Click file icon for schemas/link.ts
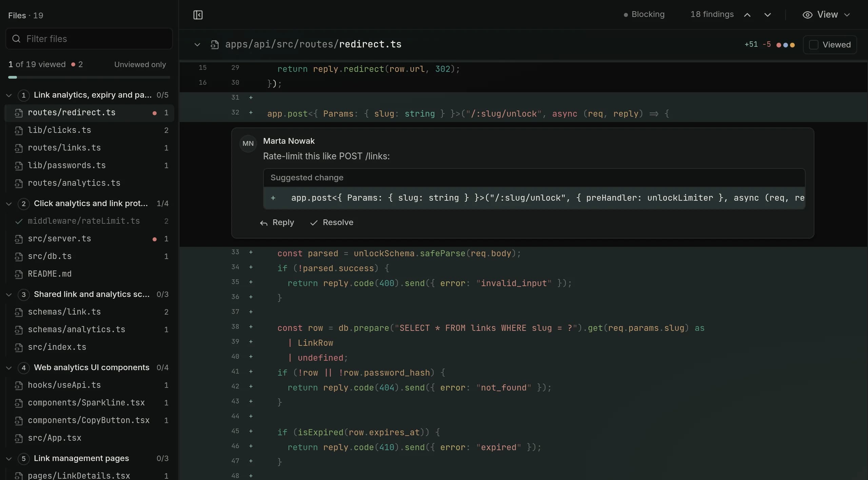 (x=19, y=312)
